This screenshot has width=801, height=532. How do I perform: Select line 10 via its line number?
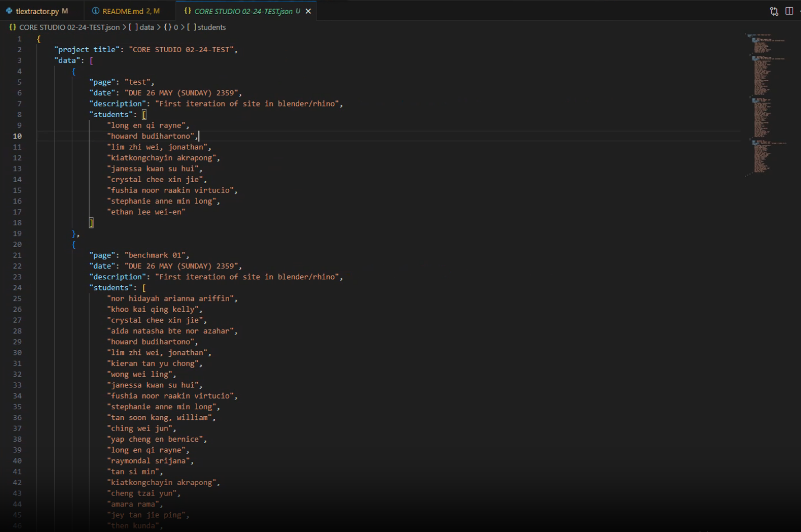(x=17, y=136)
